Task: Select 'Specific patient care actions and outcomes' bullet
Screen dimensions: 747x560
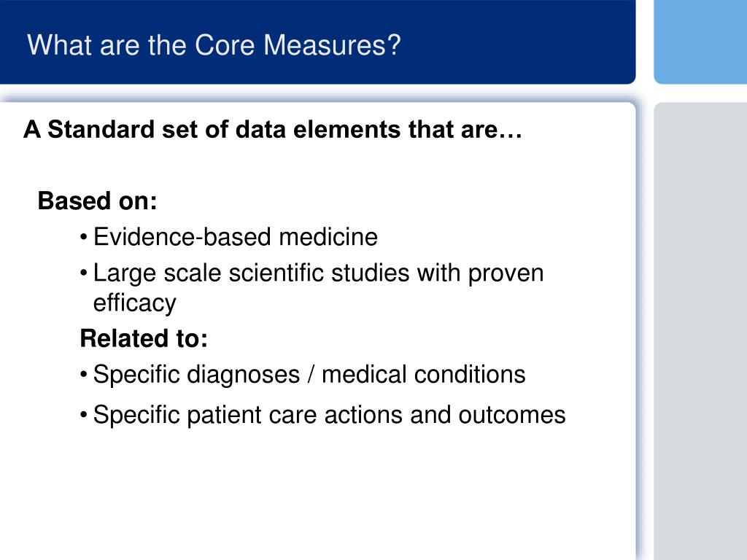Action: pyautogui.click(x=329, y=415)
